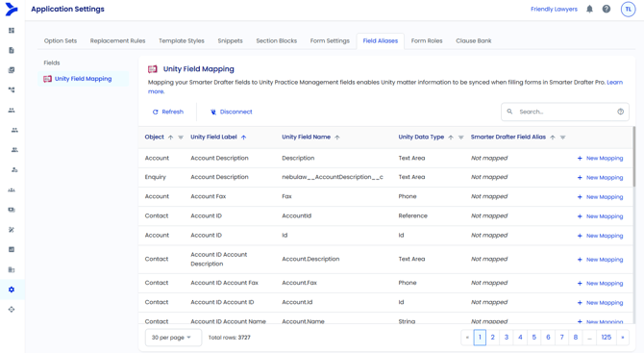The height and width of the screenshot is (353, 644).
Task: Switch to the Option Sets tab
Action: coord(61,40)
